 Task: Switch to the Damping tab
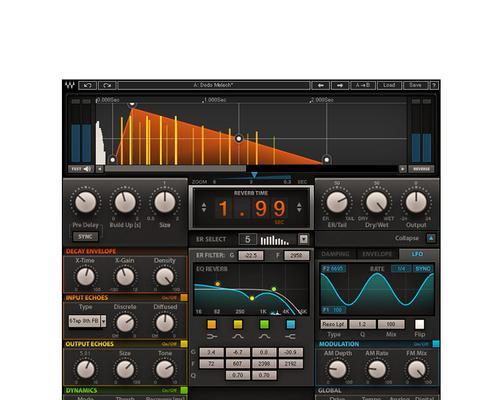pyautogui.click(x=335, y=254)
